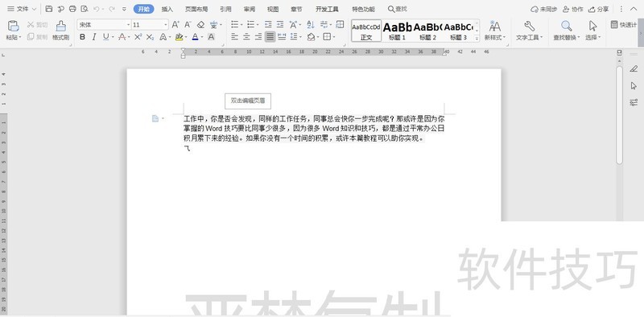The height and width of the screenshot is (317, 644).
Task: Set justify paragraph alignment
Action: (270, 37)
